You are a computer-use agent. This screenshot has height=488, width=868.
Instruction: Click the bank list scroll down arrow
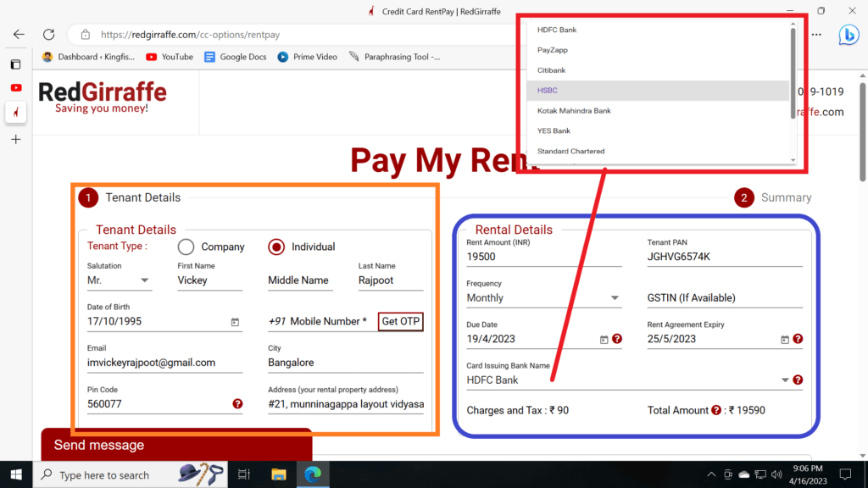coord(793,160)
